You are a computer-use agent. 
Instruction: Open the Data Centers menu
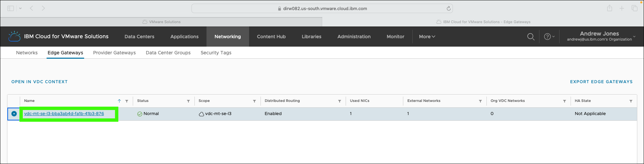[139, 37]
